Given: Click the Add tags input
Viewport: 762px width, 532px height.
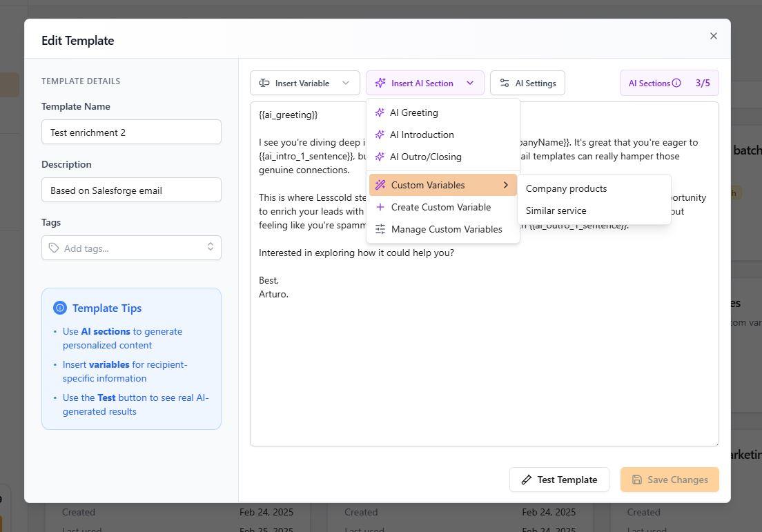Looking at the screenshot, I should (131, 248).
